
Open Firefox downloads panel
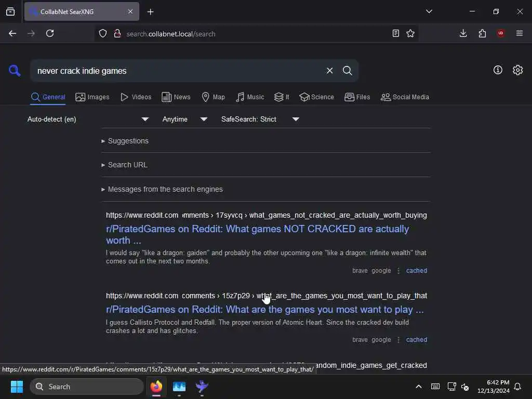463,33
